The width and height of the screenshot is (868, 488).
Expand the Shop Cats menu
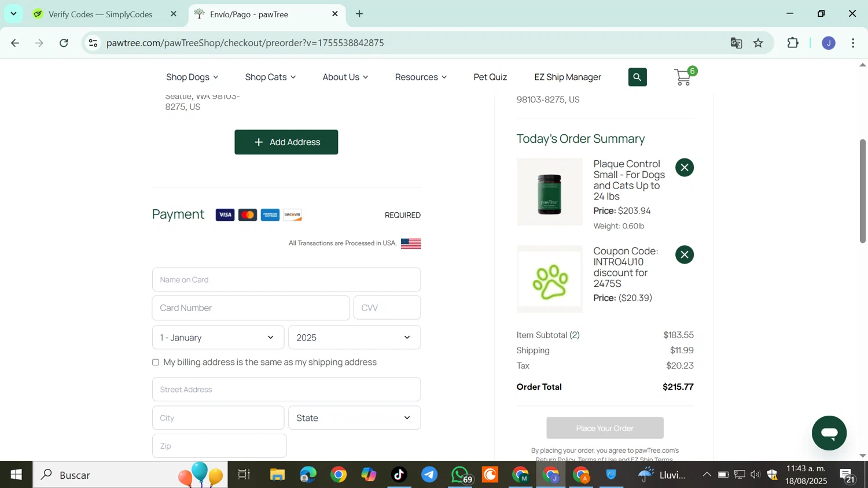pyautogui.click(x=270, y=77)
